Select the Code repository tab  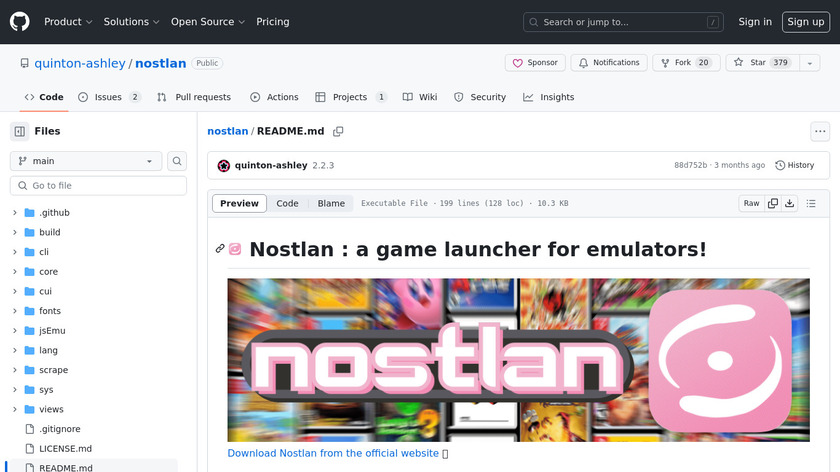point(44,97)
